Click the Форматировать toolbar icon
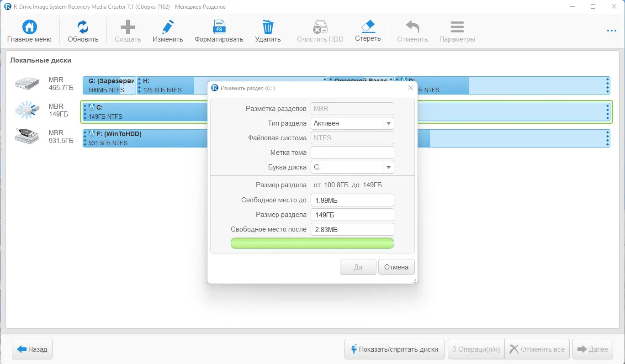The image size is (625, 364). [219, 26]
